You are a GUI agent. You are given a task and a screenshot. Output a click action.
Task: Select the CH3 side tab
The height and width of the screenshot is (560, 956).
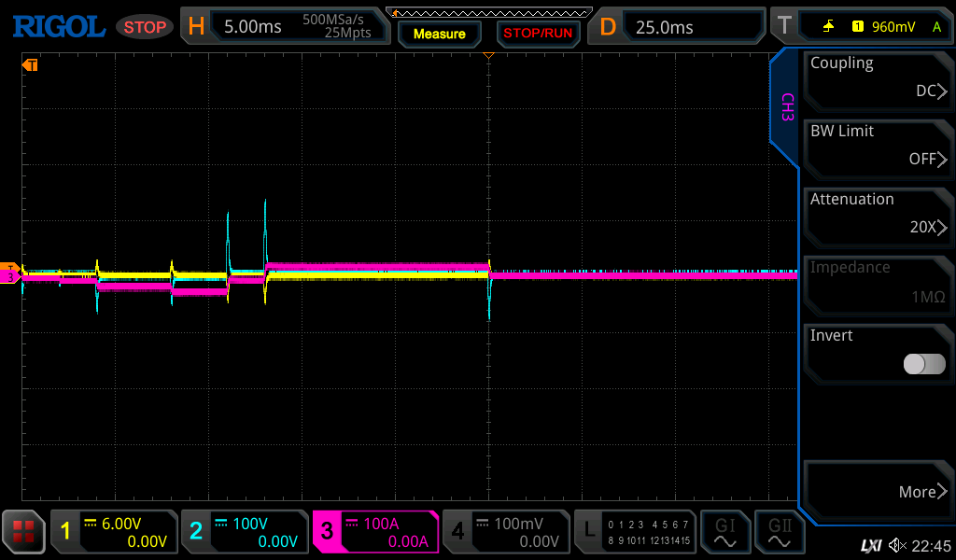(786, 107)
